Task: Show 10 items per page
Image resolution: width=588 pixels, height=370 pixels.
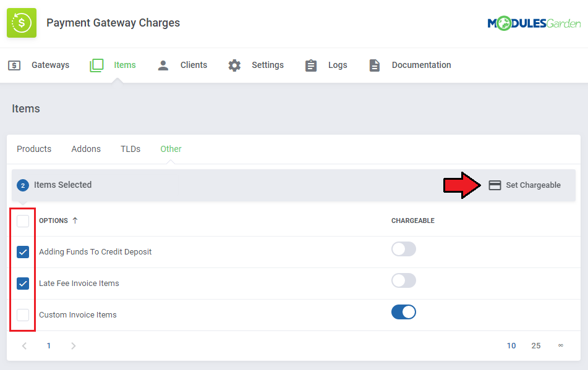Action: (x=511, y=346)
